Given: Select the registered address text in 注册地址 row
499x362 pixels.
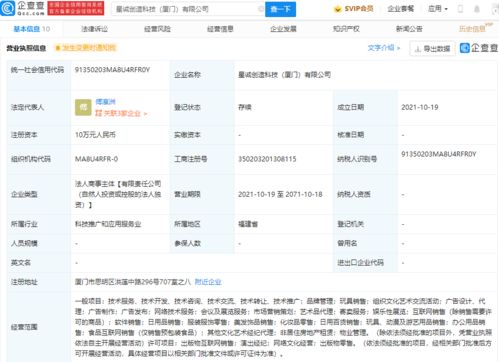Looking at the screenshot, I should (x=133, y=282).
